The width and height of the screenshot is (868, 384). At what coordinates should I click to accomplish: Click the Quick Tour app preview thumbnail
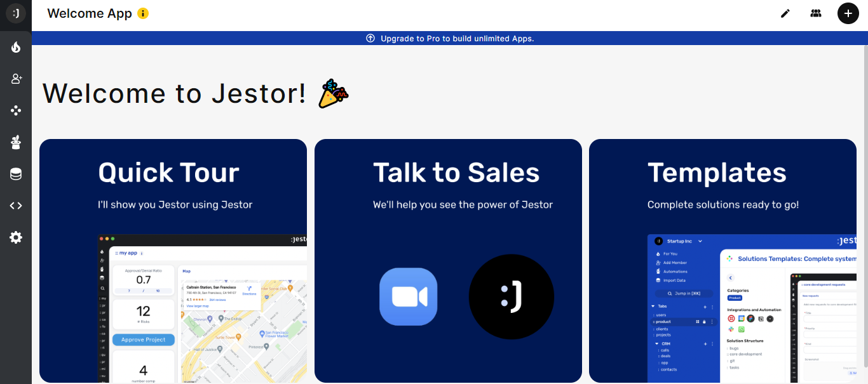click(x=202, y=308)
